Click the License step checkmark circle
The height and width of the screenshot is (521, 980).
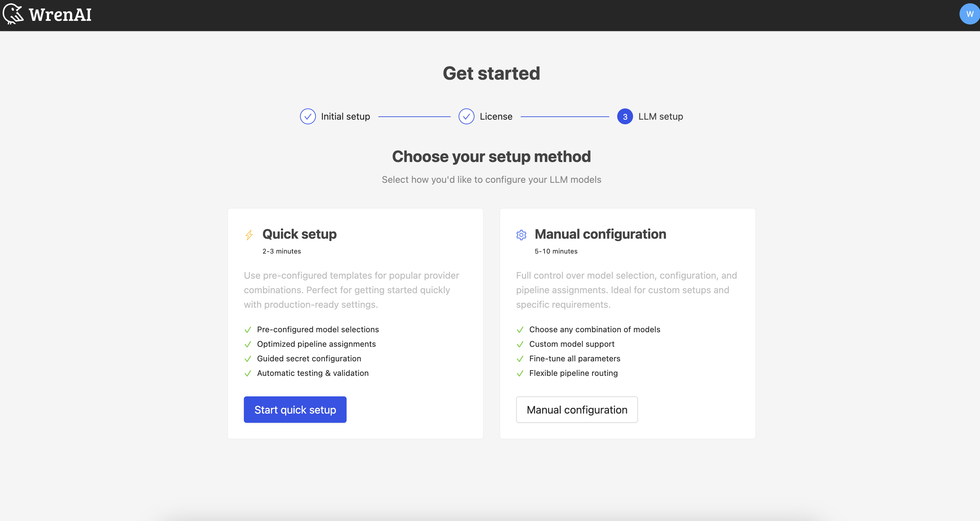[x=466, y=116]
